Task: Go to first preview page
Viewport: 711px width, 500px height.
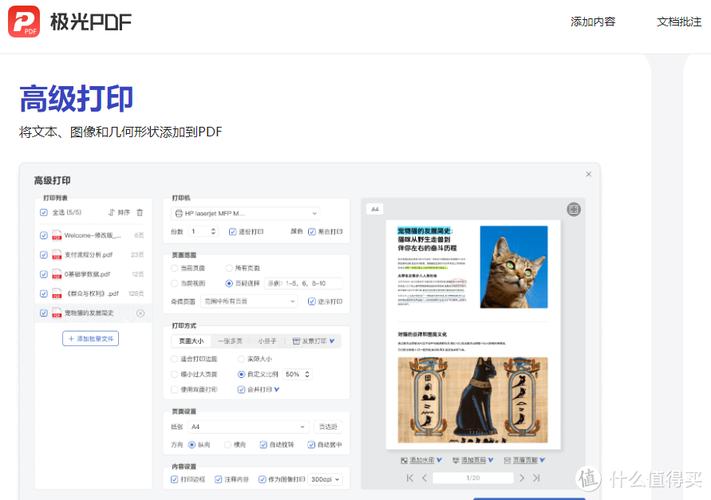Action: click(410, 478)
